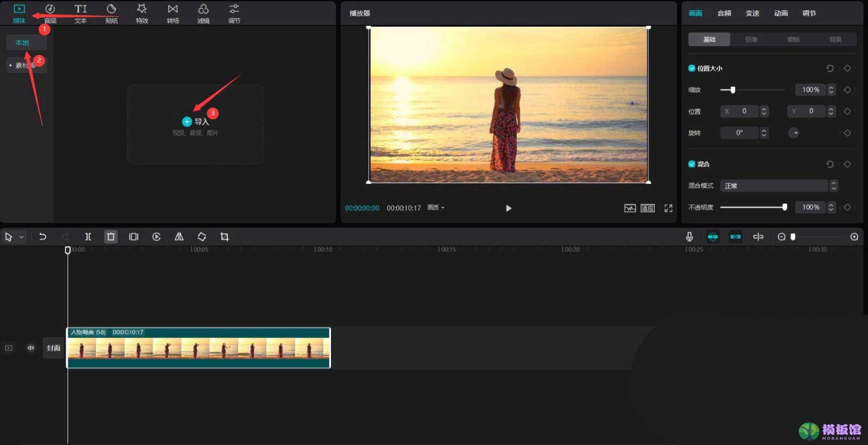
Task: Open the 画质 quality dropdown
Action: coord(436,208)
